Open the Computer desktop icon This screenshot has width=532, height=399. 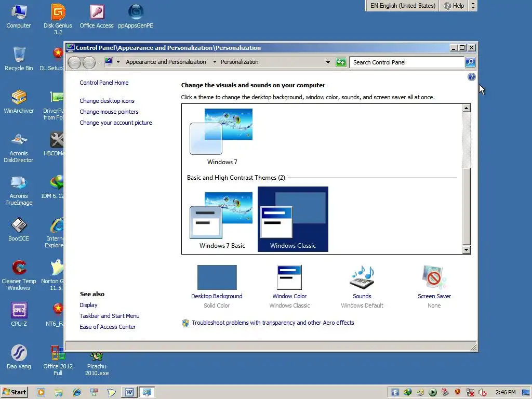coord(19,16)
